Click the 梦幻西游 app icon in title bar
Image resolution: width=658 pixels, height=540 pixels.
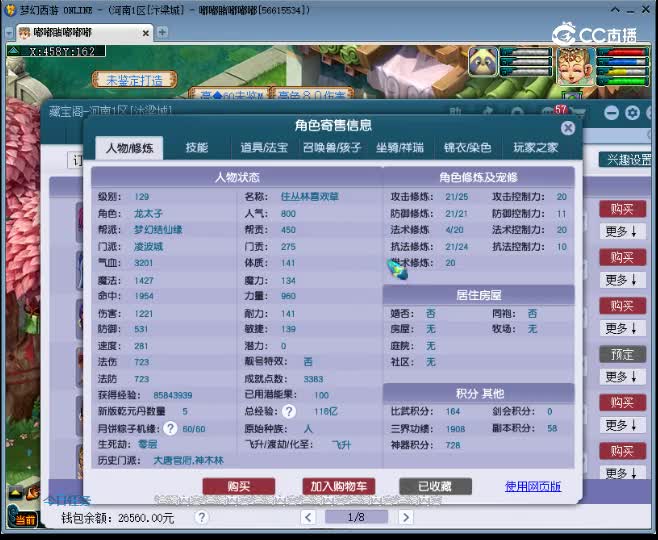pos(10,9)
